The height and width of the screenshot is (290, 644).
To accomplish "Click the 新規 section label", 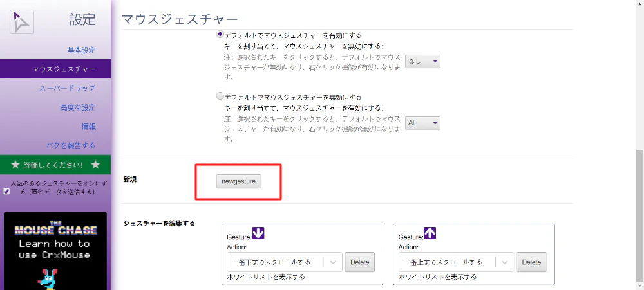I will 130,179.
